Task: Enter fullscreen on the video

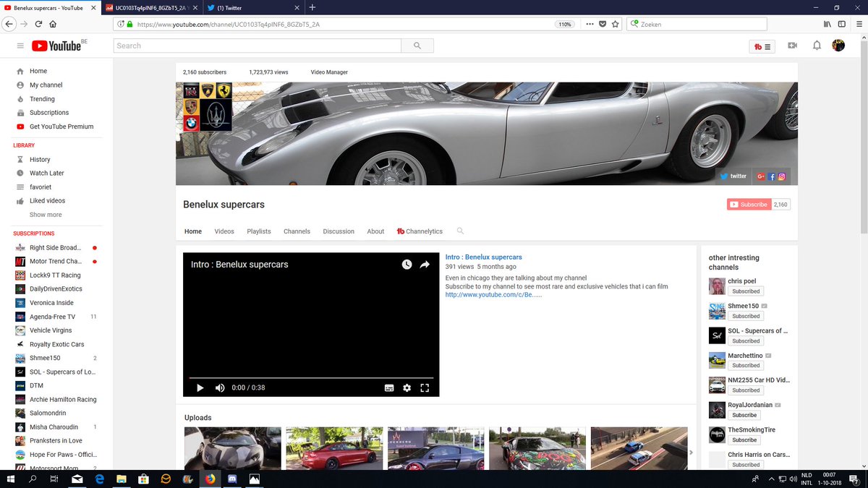Action: click(x=425, y=388)
